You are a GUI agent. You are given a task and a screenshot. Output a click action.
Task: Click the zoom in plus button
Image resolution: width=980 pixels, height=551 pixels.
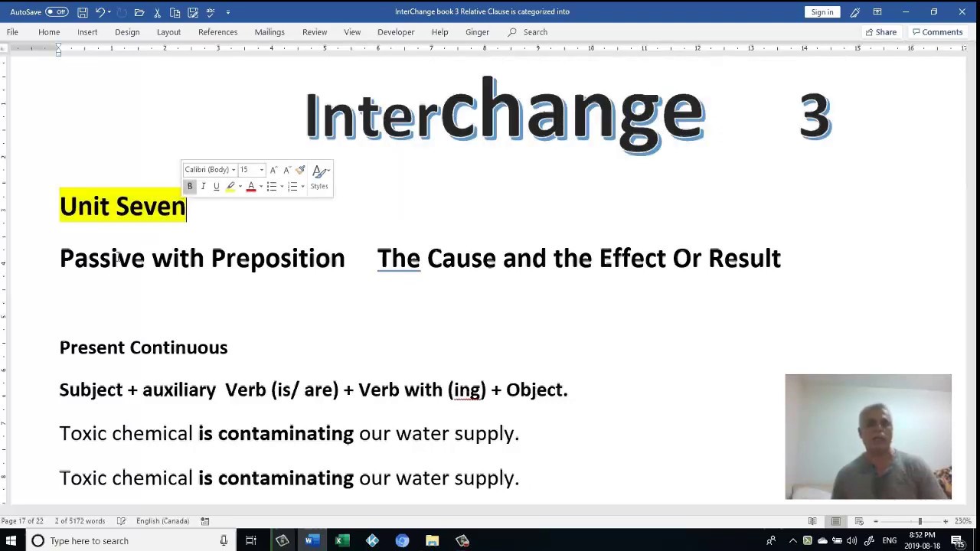pyautogui.click(x=946, y=521)
